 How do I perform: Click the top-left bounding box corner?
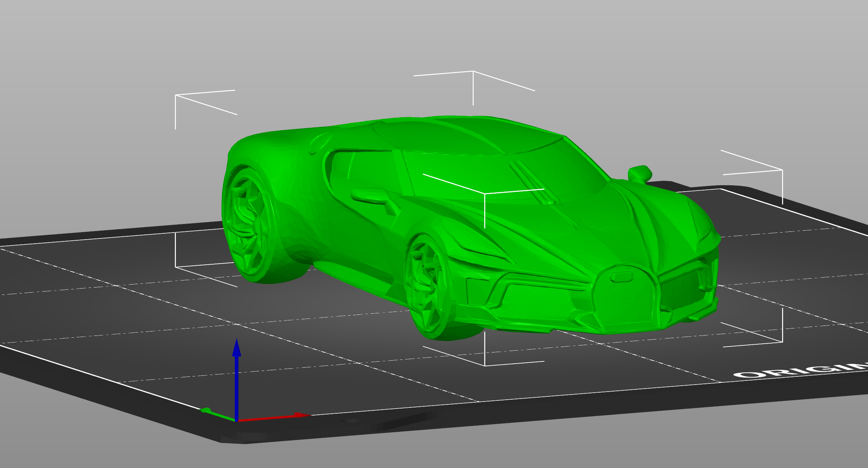point(176,95)
